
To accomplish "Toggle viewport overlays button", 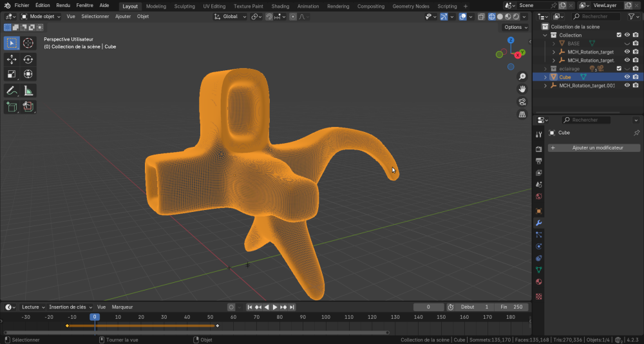I will click(x=462, y=17).
